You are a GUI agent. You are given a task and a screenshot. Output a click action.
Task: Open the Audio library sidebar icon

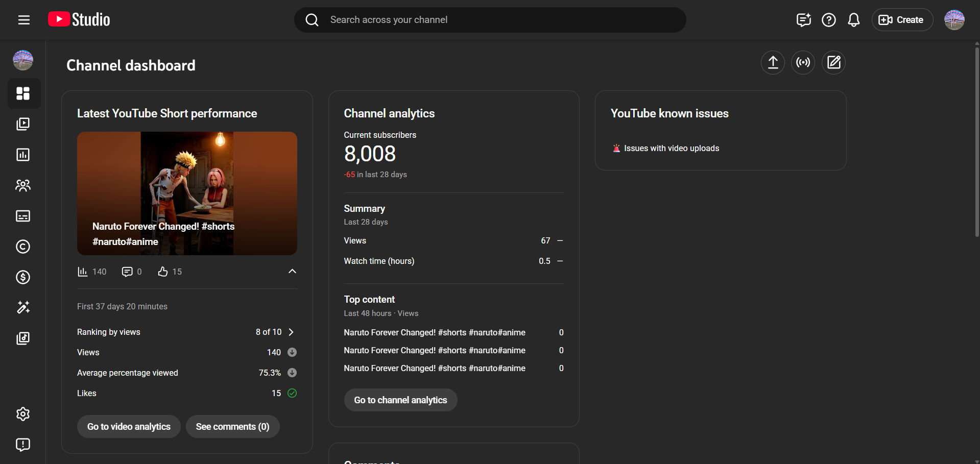[23, 338]
